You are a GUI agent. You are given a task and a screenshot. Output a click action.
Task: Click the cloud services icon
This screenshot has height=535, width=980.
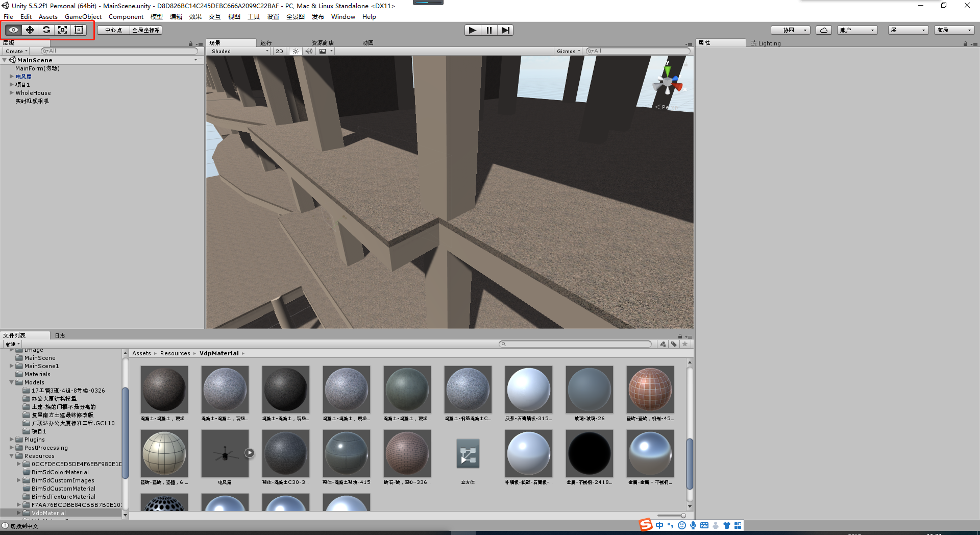click(x=823, y=30)
